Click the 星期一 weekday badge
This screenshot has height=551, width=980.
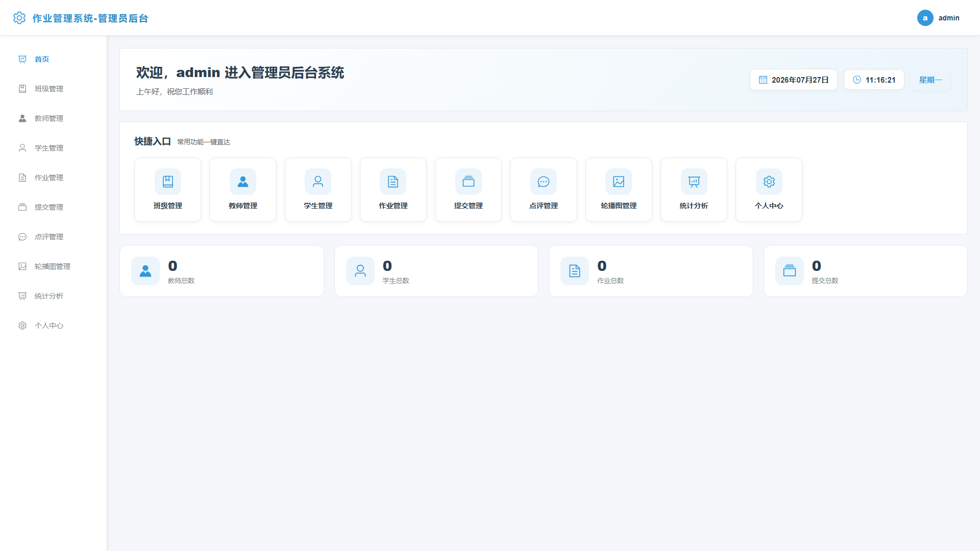point(930,80)
